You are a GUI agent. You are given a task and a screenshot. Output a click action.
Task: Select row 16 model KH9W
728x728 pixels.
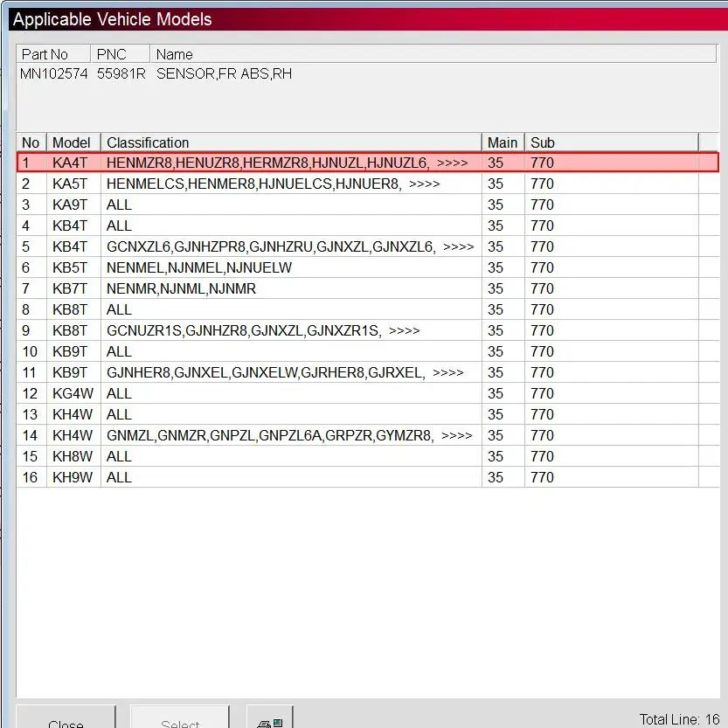pos(368,477)
